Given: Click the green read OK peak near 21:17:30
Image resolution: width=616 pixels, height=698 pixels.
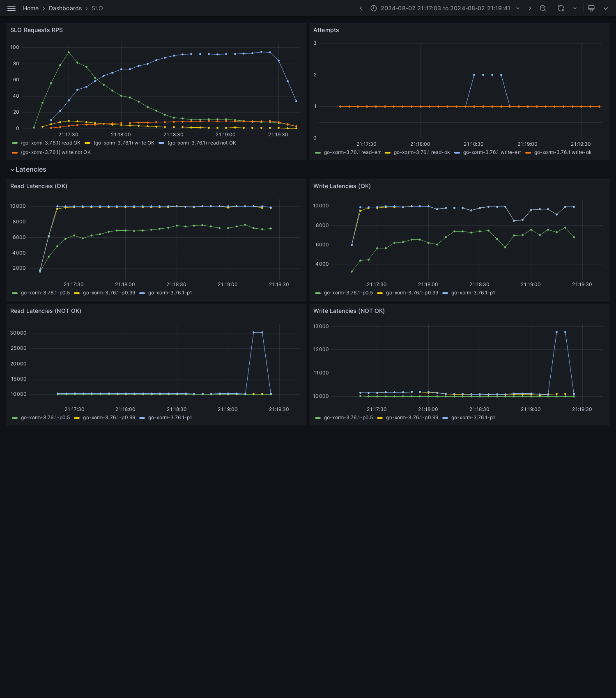Looking at the screenshot, I should 69,52.
